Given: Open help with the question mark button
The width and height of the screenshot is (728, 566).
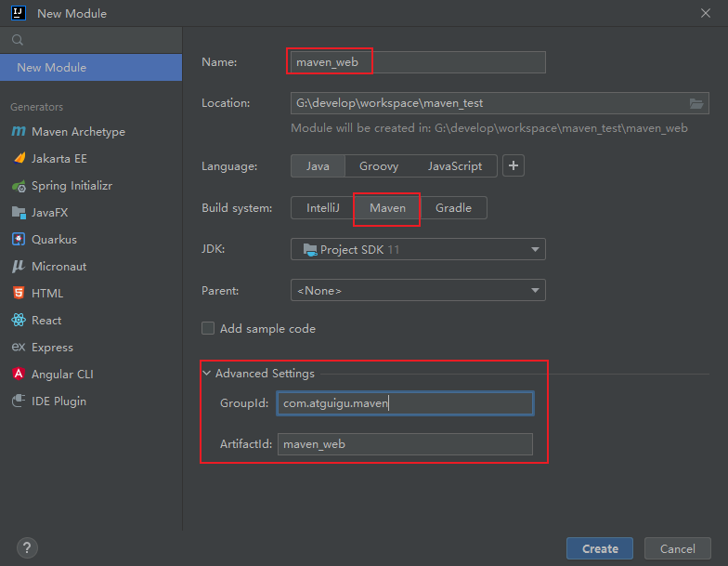Looking at the screenshot, I should [x=27, y=547].
